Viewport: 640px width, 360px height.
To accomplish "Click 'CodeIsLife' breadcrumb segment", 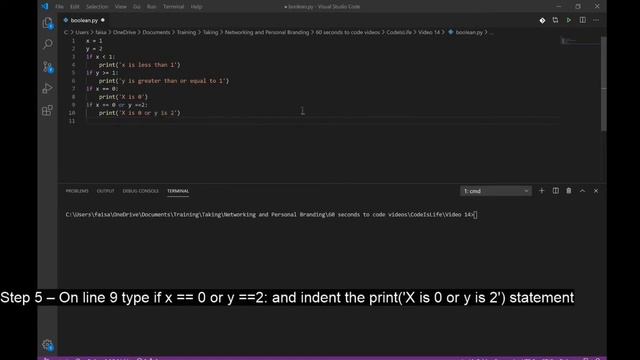I will 399,32.
